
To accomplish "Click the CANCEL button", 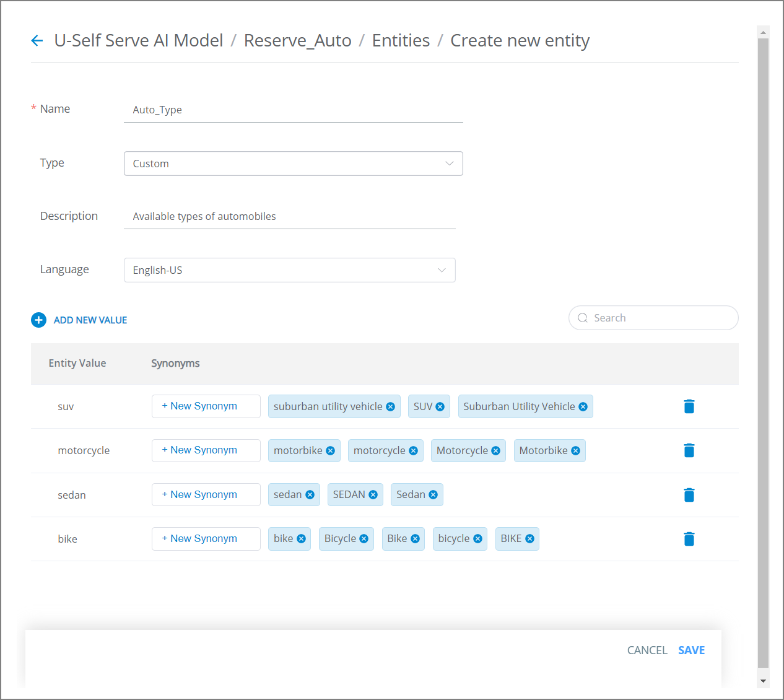I will [647, 650].
